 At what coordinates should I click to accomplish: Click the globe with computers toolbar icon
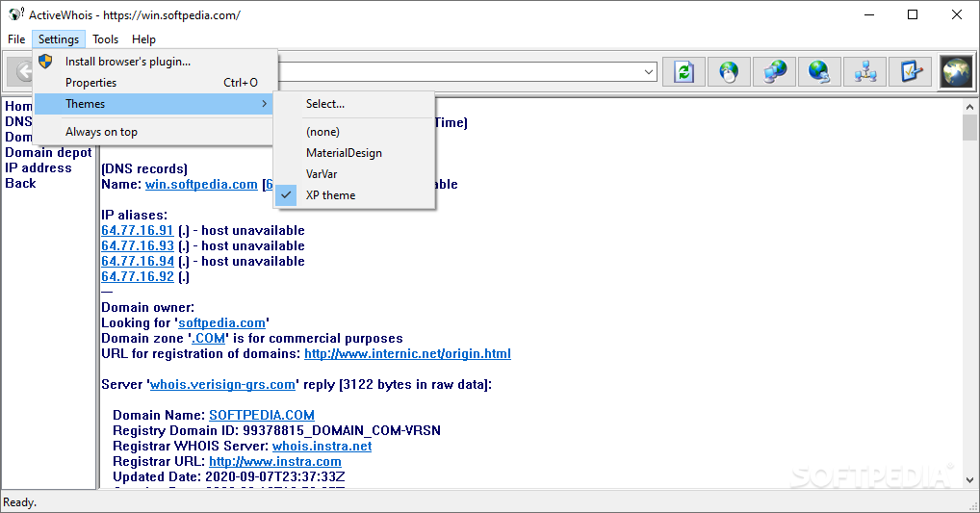coord(774,72)
